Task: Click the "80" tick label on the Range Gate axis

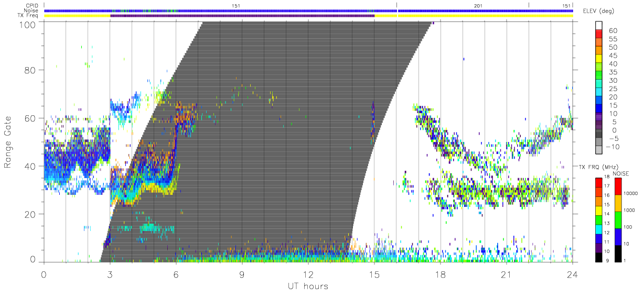Action: 31,70
